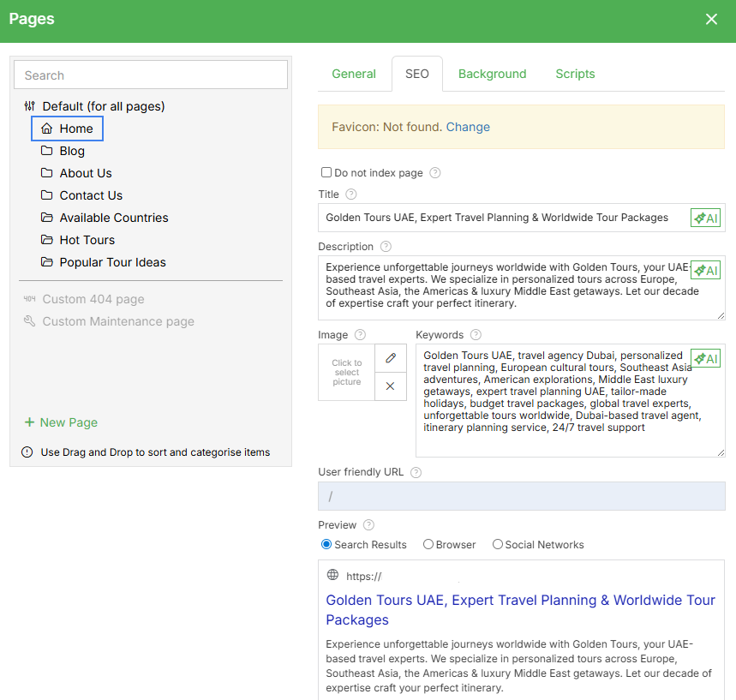Click the pencil edit image icon
The height and width of the screenshot is (700, 736).
pos(391,358)
